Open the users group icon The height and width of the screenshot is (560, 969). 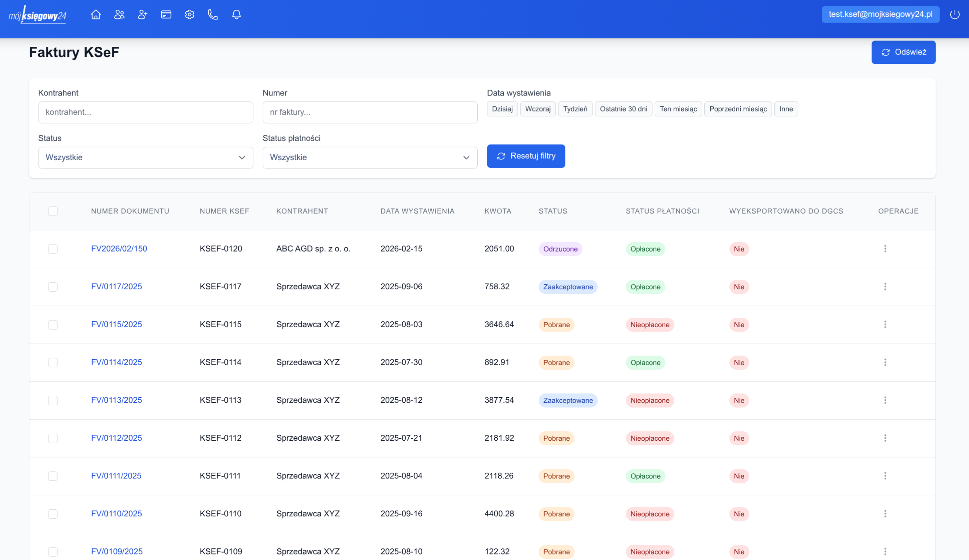coord(119,15)
